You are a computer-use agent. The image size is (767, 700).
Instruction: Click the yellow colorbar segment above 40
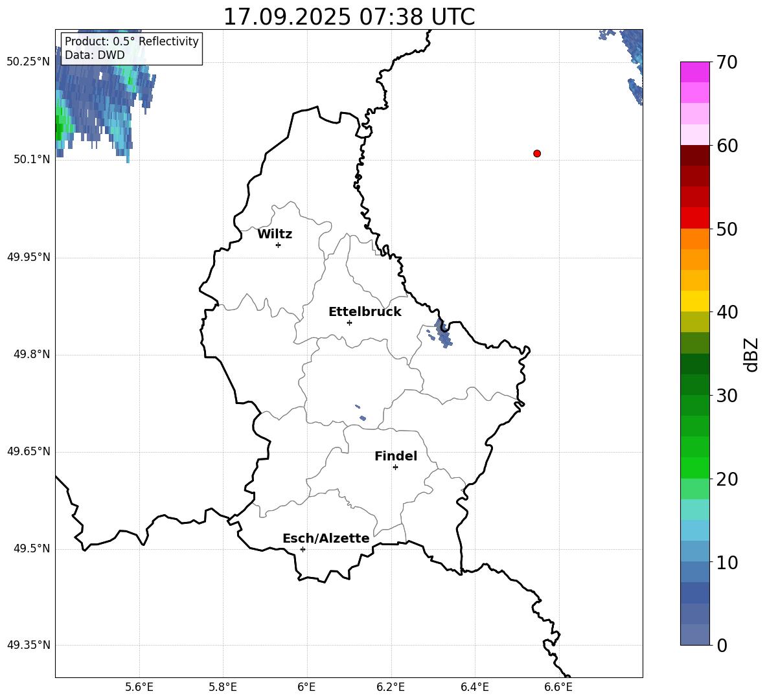pyautogui.click(x=694, y=301)
